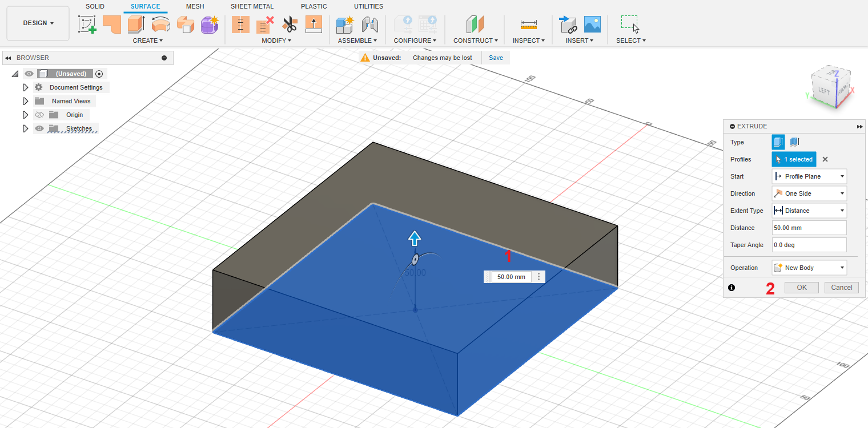Toggle visibility of the Sketches folder

pos(39,128)
